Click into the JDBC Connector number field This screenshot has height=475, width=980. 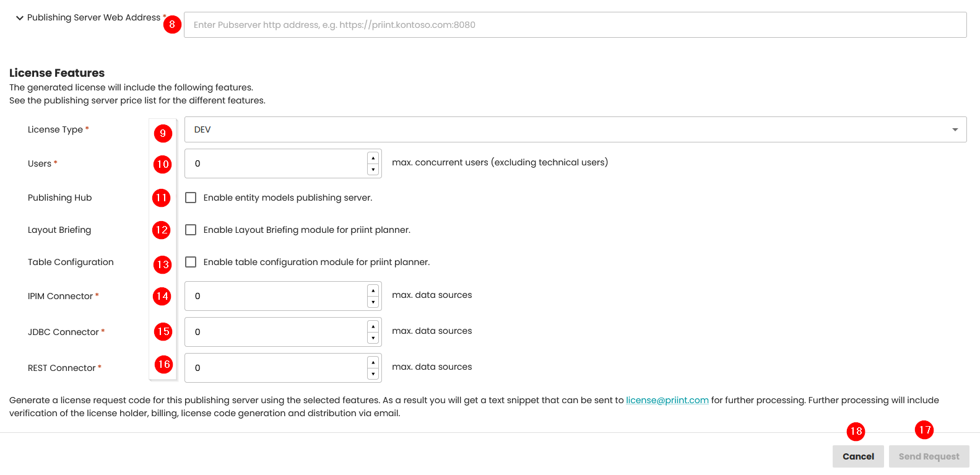(275, 332)
